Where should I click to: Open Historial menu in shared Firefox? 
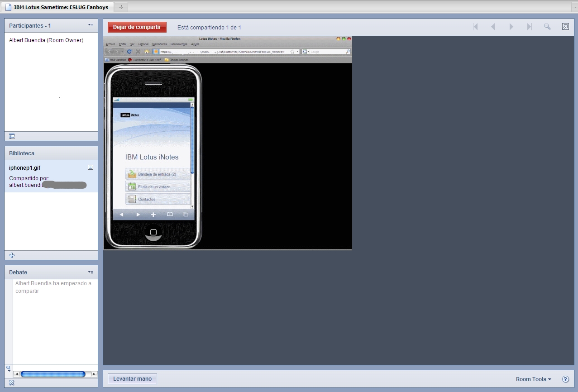click(143, 44)
